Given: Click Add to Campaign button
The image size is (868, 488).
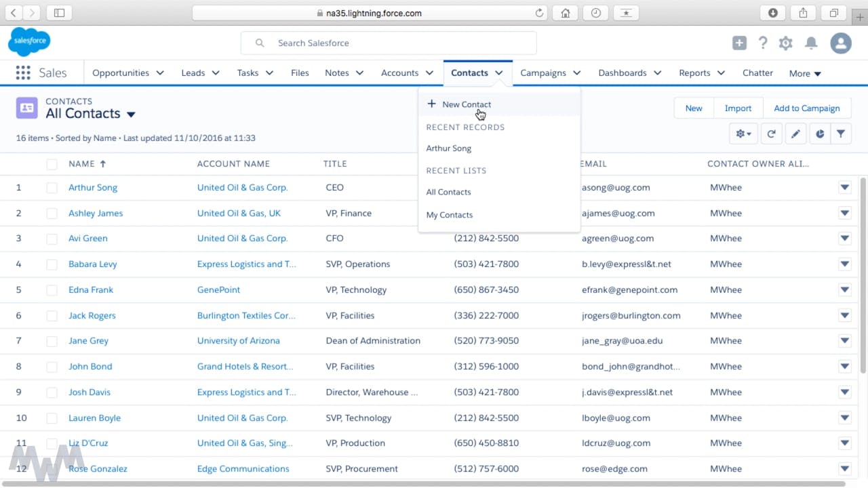Looking at the screenshot, I should [807, 108].
